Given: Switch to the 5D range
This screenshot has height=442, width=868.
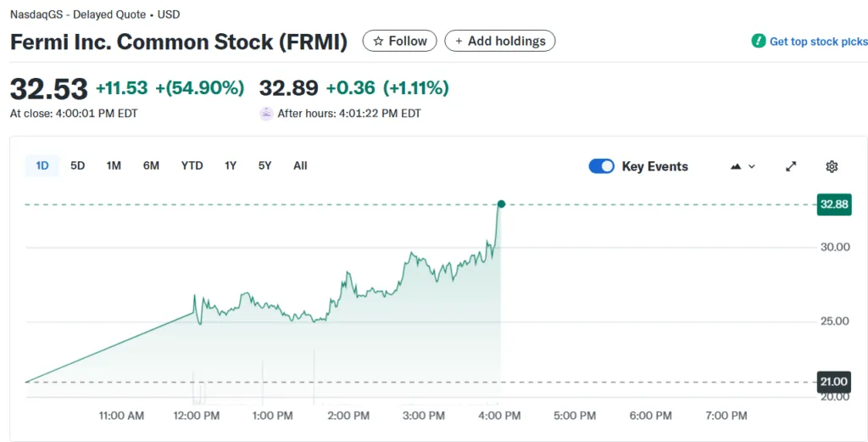Looking at the screenshot, I should click(x=78, y=165).
